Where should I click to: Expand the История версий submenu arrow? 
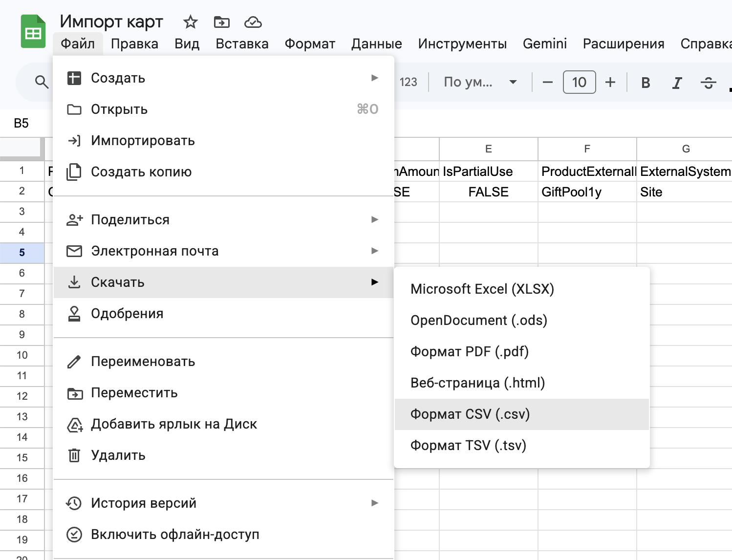(x=375, y=503)
